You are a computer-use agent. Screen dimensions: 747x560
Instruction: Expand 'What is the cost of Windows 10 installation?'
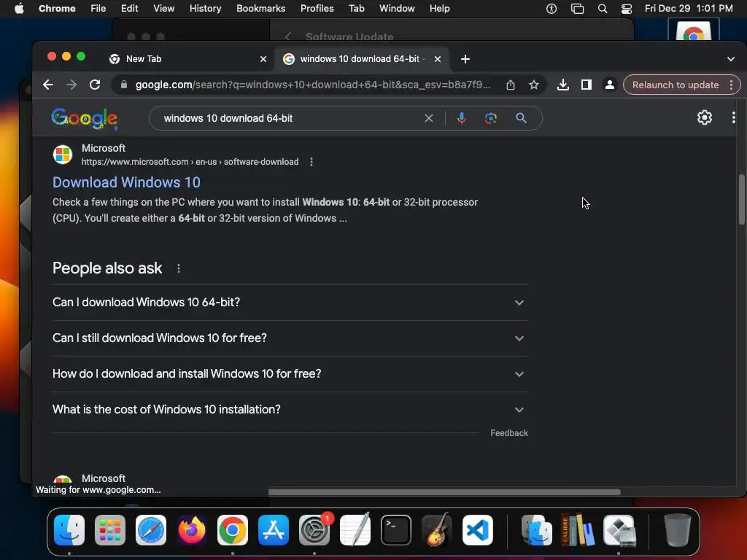[x=290, y=410]
